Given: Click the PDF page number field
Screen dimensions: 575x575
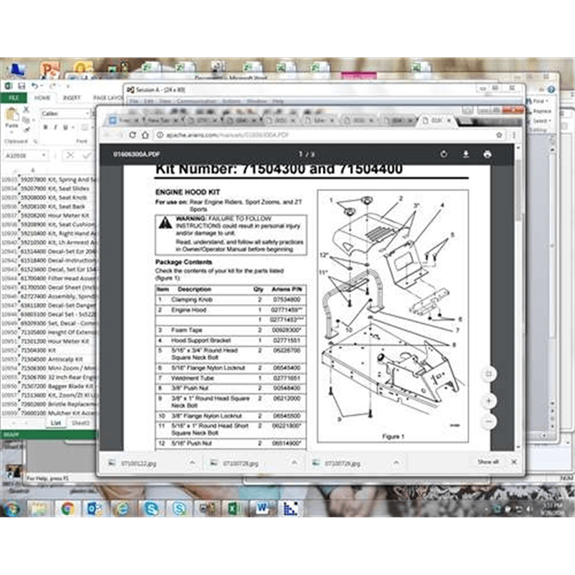Looking at the screenshot, I should point(301,154).
